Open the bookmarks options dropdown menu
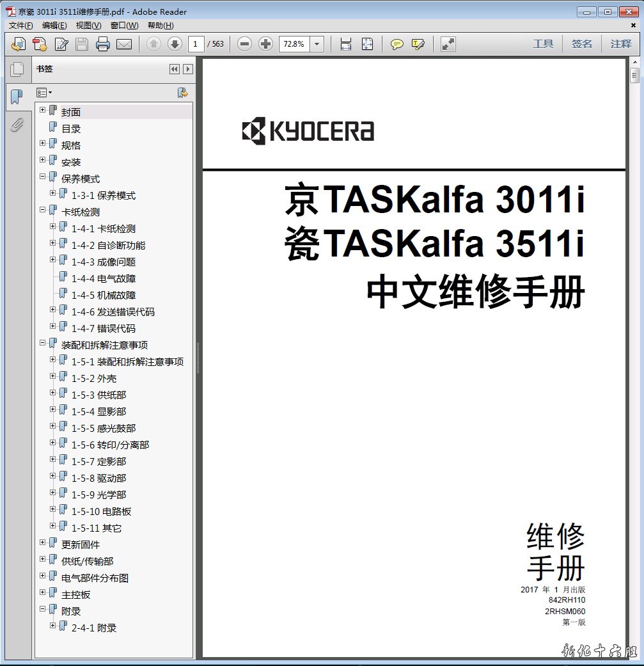The width and height of the screenshot is (644, 666). [x=44, y=93]
